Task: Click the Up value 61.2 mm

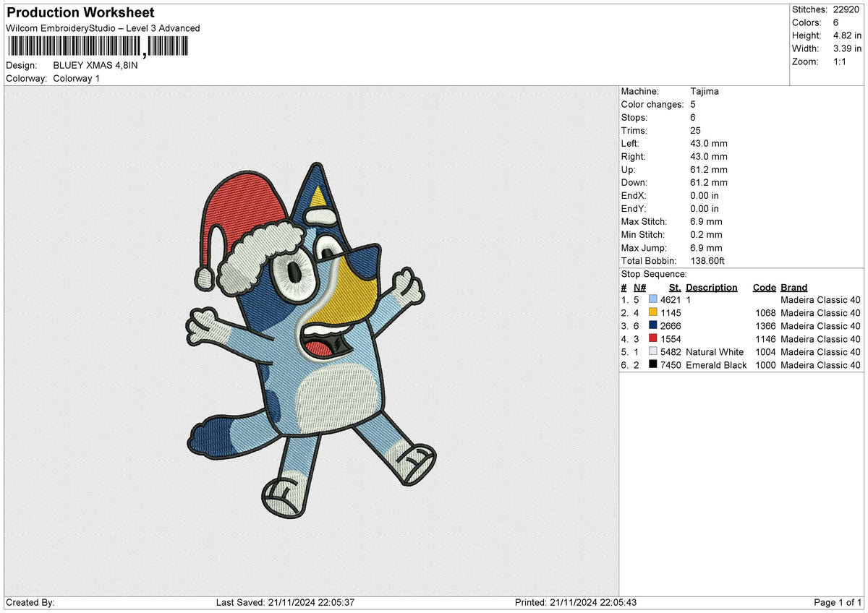Action: click(709, 169)
